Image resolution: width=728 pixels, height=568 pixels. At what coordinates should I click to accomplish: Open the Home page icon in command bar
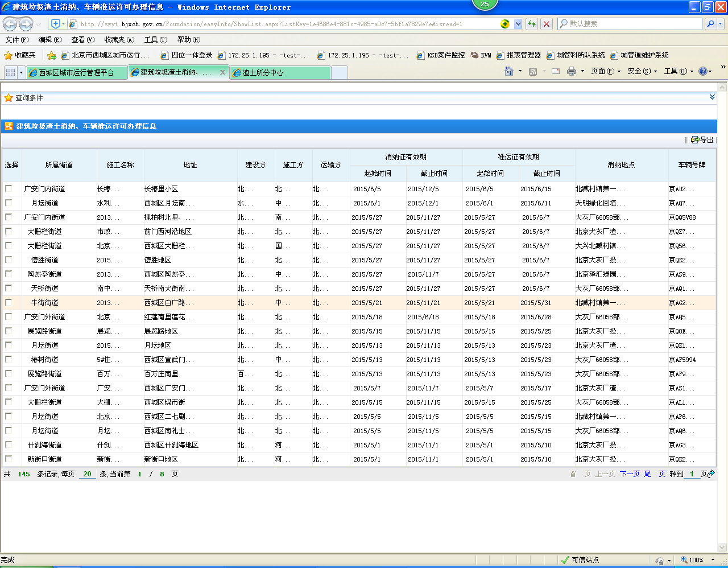(x=509, y=71)
